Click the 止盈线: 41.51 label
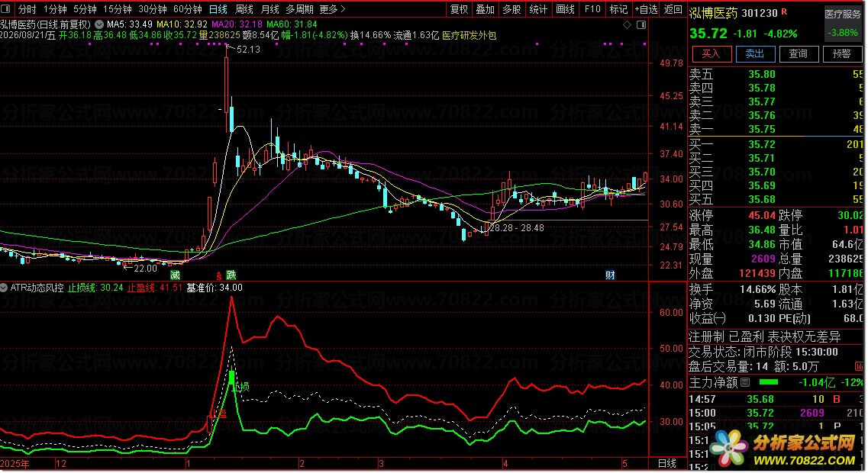This screenshot has height=473, width=868. [155, 288]
